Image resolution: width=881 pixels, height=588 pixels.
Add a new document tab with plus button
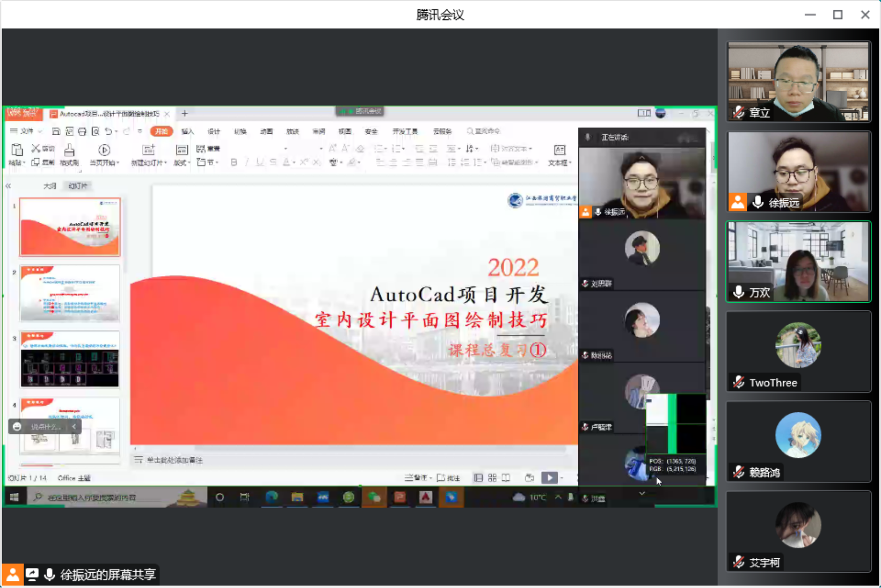tap(185, 114)
